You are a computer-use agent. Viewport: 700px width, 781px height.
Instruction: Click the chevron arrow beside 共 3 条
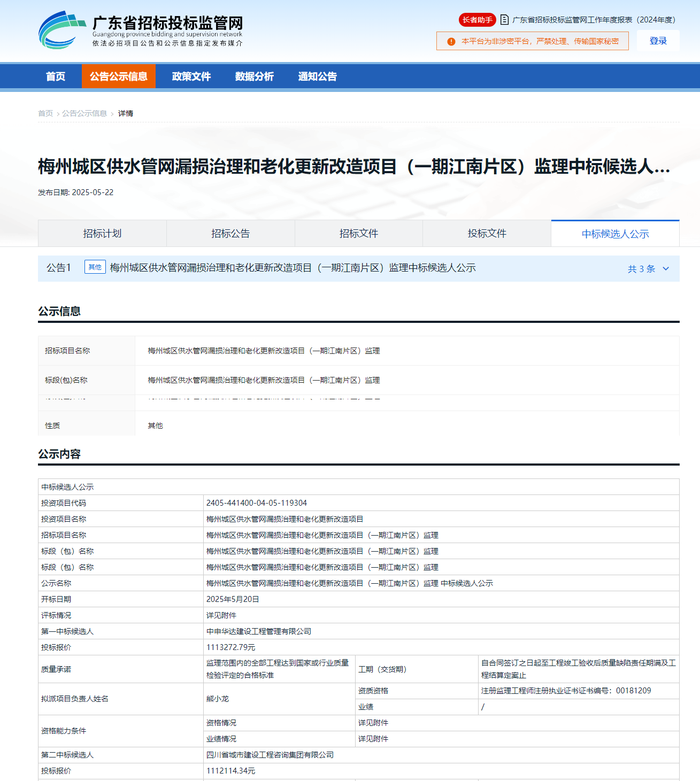[666, 269]
